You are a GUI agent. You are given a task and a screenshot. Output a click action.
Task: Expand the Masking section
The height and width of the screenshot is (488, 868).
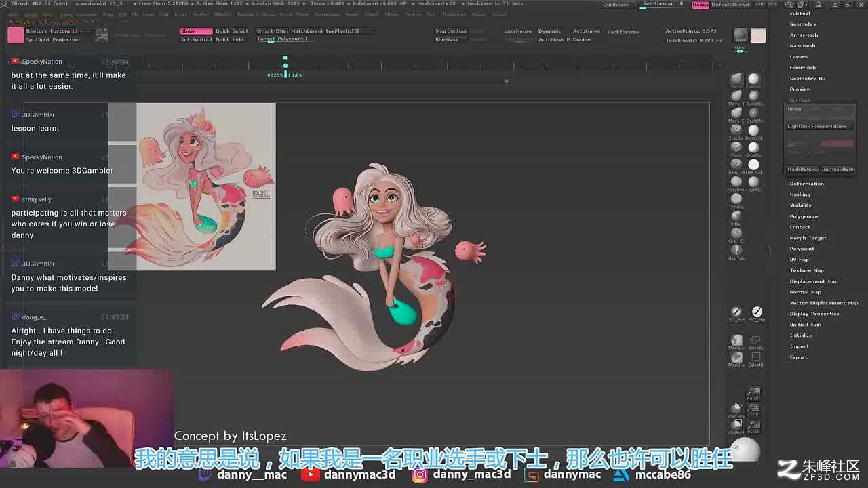(x=800, y=195)
